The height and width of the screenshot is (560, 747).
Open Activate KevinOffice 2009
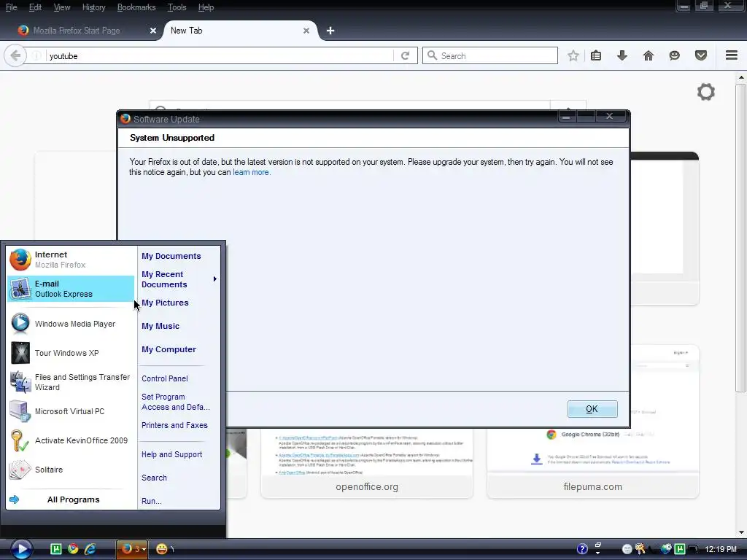pyautogui.click(x=71, y=440)
